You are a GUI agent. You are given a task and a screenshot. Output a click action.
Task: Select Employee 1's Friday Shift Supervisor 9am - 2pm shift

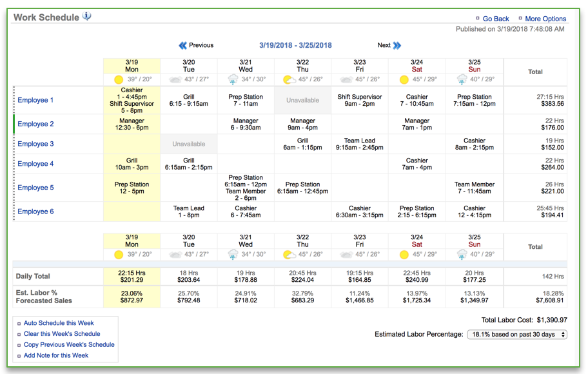360,100
